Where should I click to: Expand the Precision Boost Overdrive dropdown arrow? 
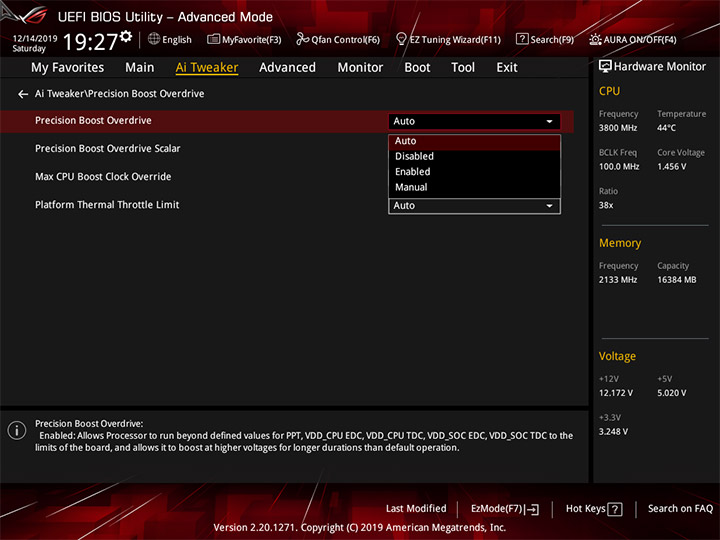point(549,122)
